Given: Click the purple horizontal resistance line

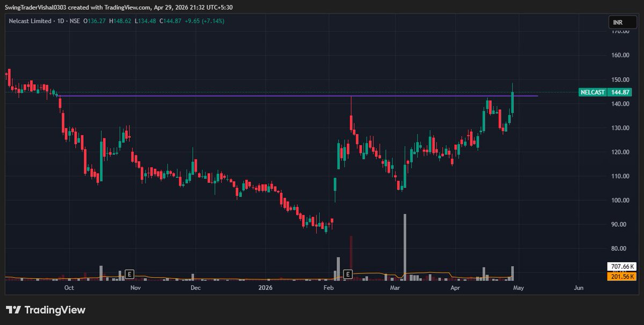Looking at the screenshot, I should [x=298, y=96].
